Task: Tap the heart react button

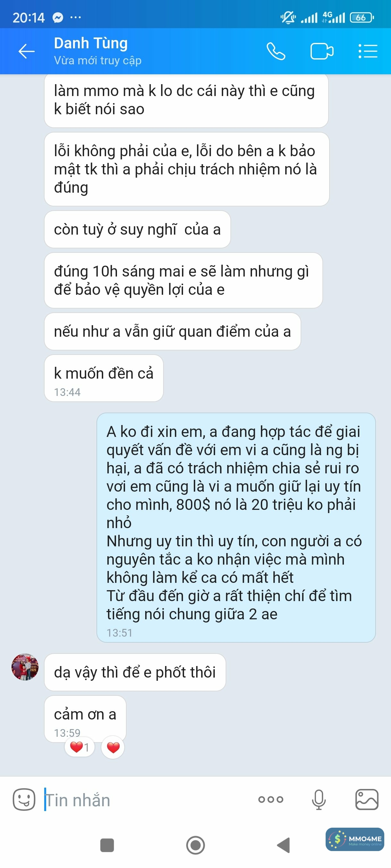Action: pos(113,747)
